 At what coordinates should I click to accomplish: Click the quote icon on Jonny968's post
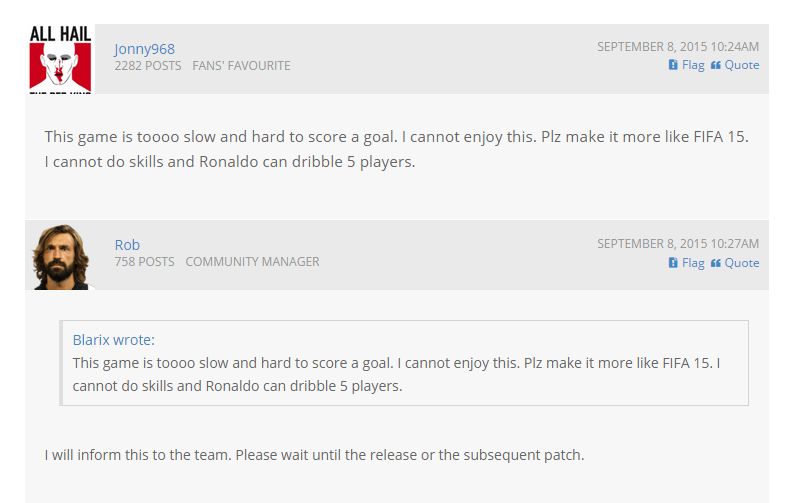(716, 65)
